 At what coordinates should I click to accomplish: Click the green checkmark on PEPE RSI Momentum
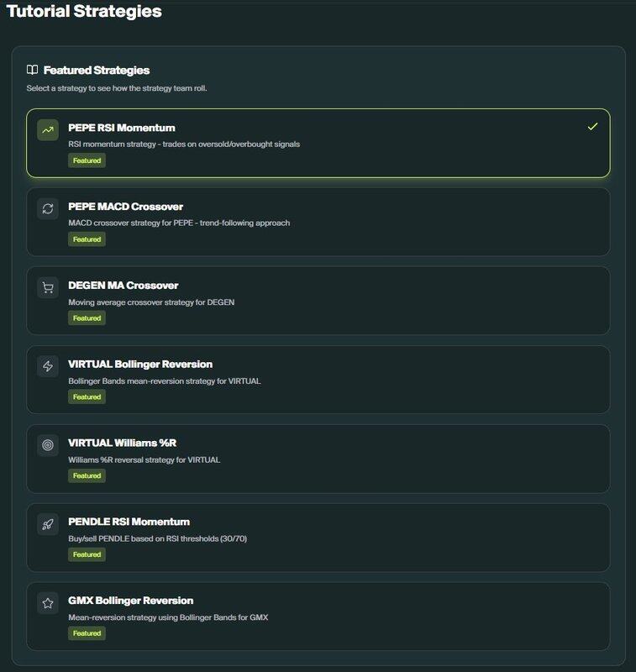[x=593, y=126]
